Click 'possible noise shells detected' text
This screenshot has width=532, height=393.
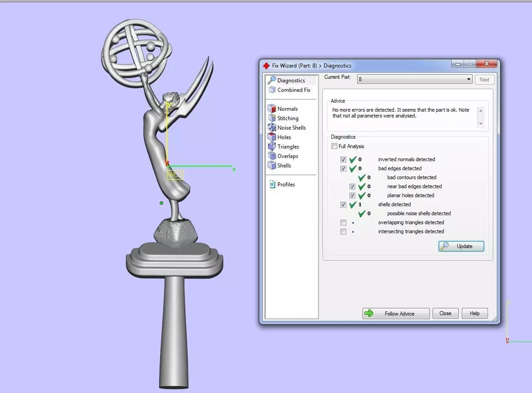tap(419, 213)
